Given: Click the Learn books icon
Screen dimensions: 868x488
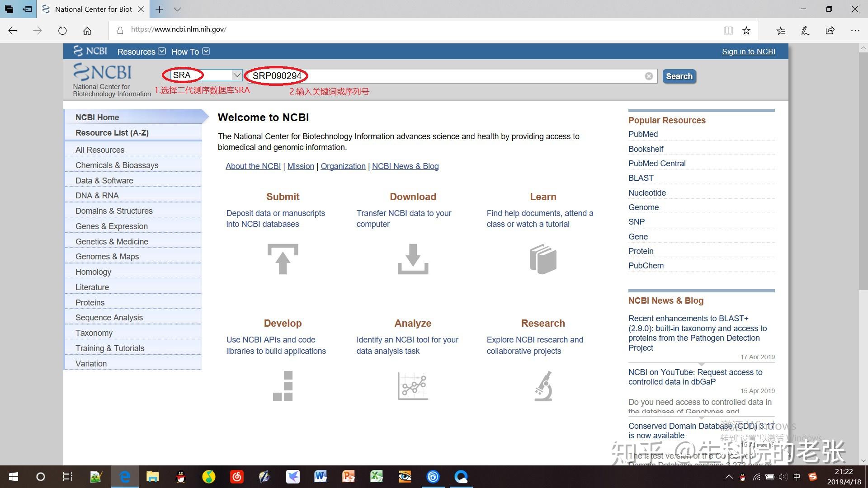Looking at the screenshot, I should [543, 259].
